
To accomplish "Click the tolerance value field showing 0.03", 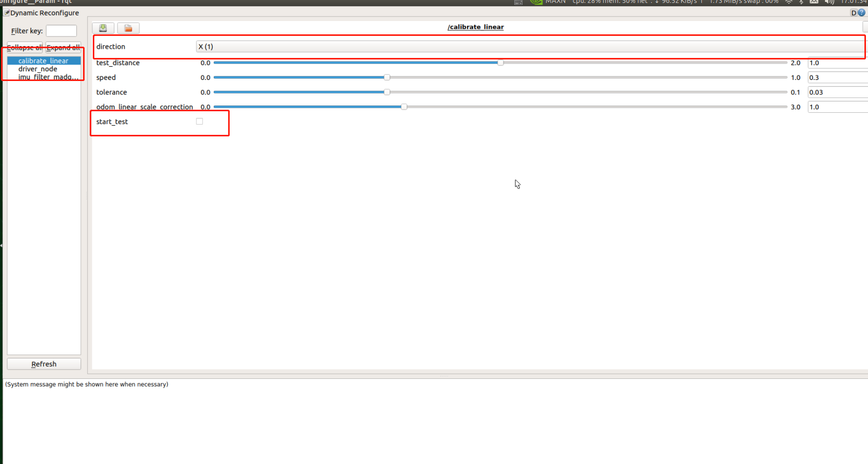I will pyautogui.click(x=837, y=92).
